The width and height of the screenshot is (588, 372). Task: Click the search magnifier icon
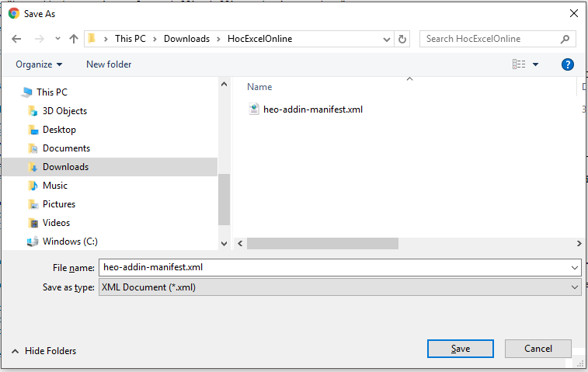[565, 39]
